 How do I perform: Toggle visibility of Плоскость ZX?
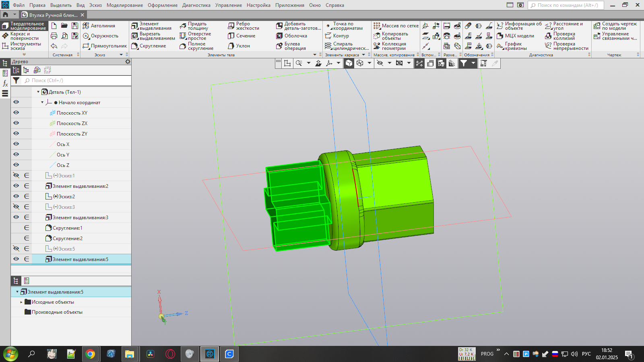point(16,123)
